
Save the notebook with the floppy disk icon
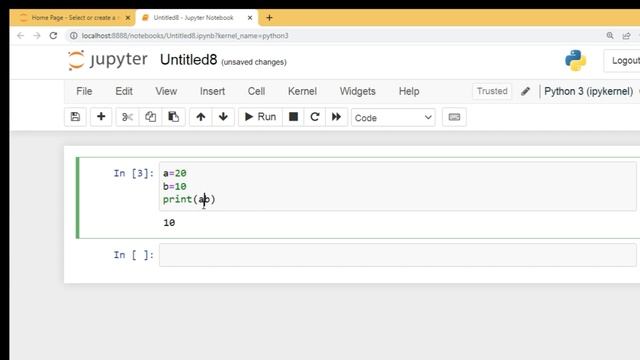75,117
